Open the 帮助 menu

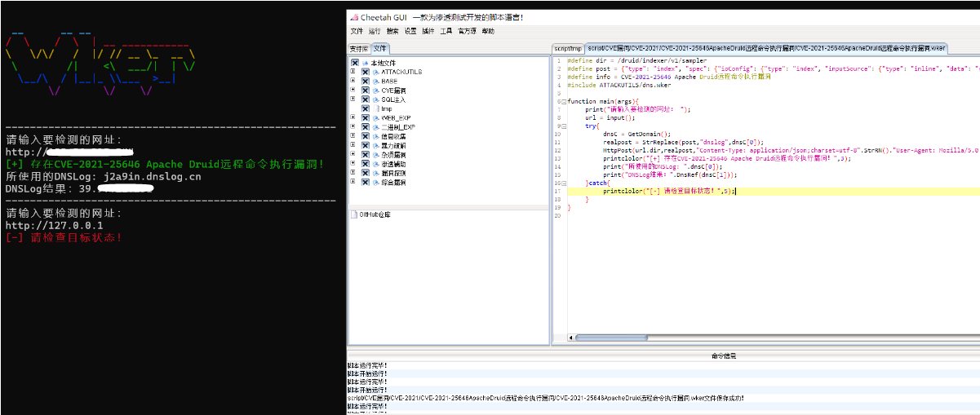pos(488,31)
